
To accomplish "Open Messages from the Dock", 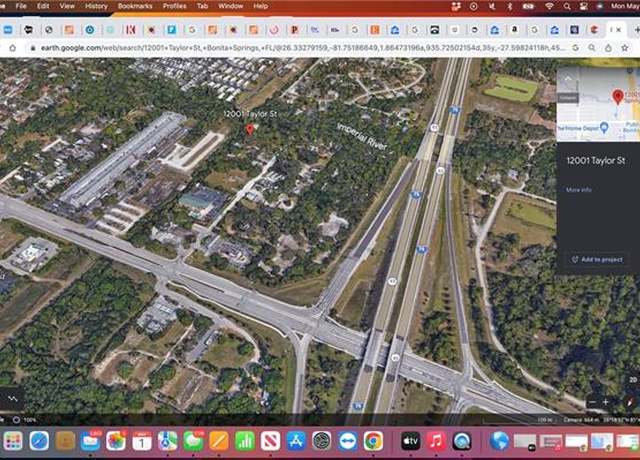I will coord(193,442).
